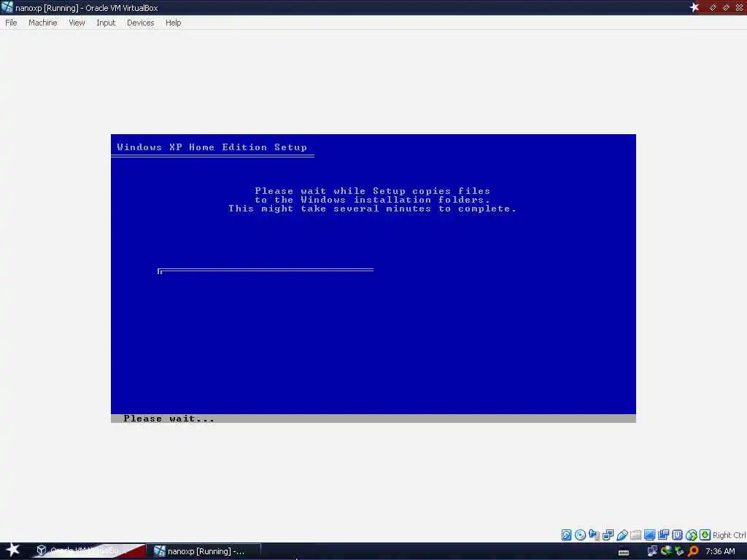Click 'to the Windows installation folders.' text
The image size is (747, 560).
(x=372, y=200)
